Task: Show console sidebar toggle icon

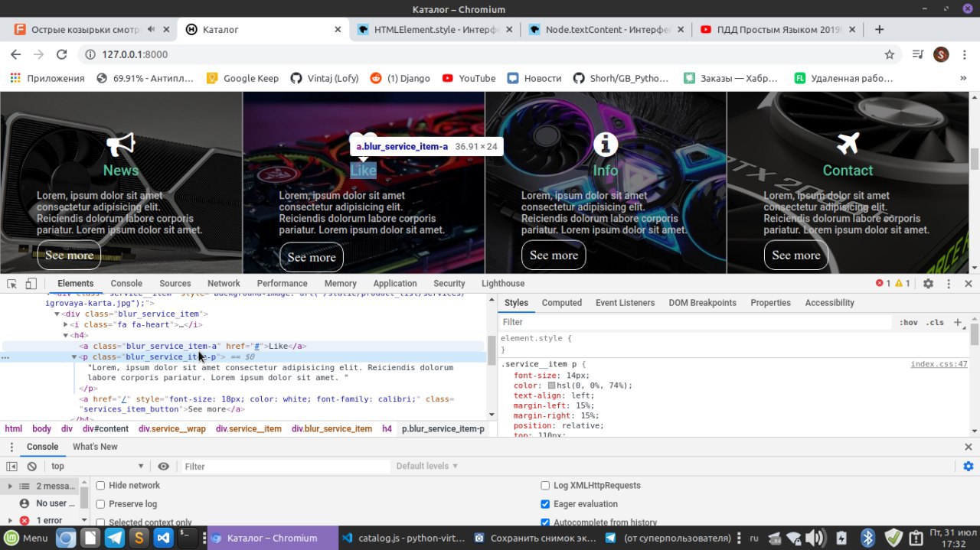Action: point(11,466)
